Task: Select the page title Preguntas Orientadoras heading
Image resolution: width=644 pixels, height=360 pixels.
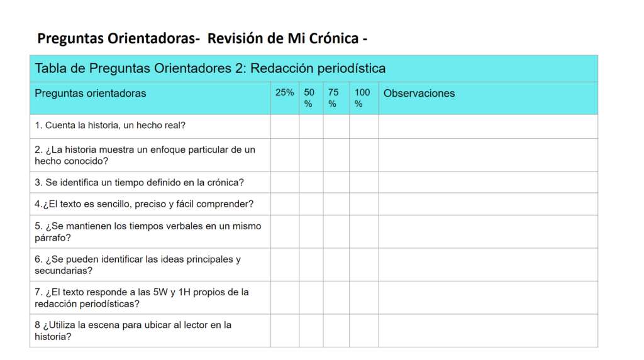Action: pos(202,38)
